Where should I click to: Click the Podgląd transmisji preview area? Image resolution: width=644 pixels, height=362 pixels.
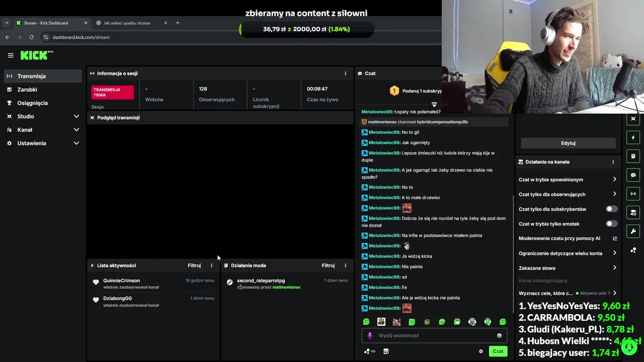click(220, 191)
